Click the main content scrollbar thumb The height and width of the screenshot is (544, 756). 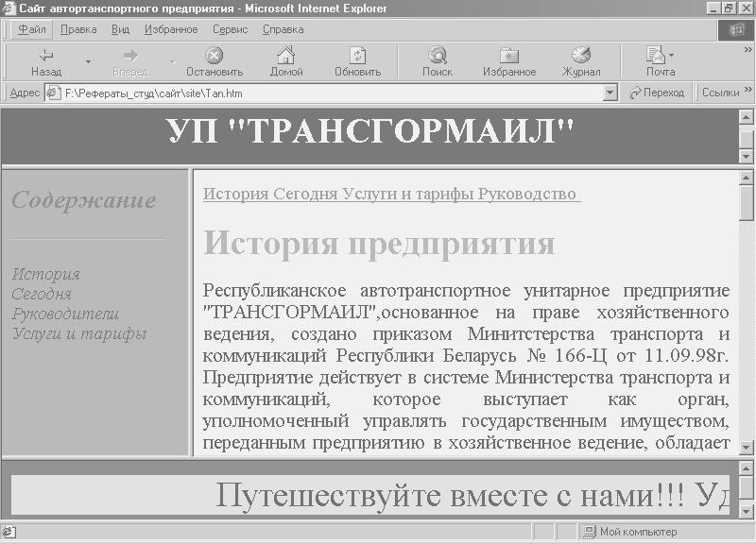pyautogui.click(x=746, y=202)
